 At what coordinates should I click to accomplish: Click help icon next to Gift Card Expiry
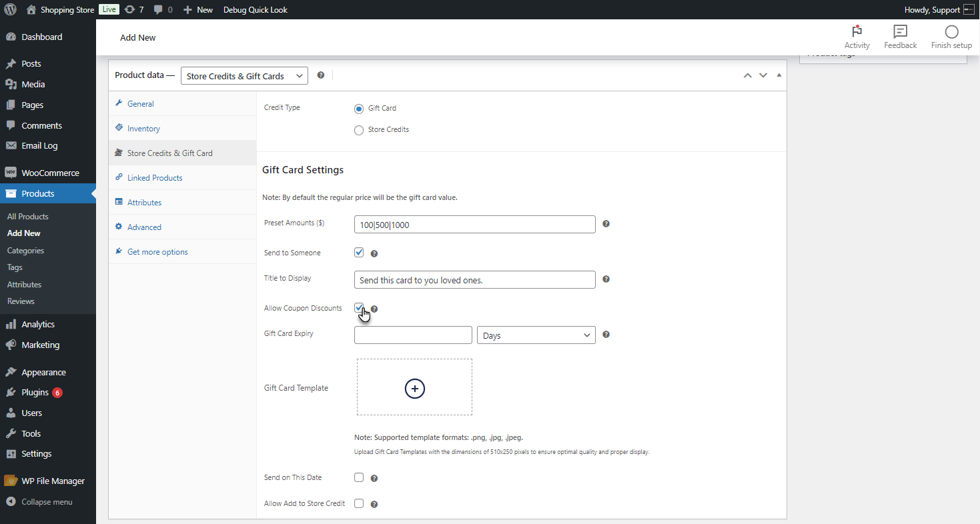coord(606,335)
